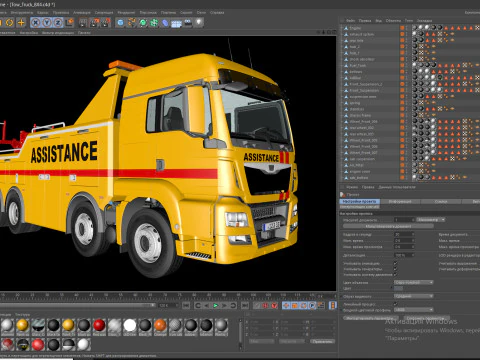This screenshot has width=480, height=360.
Task: Toggle the Учитывать анимацию checkbox
Action: pyautogui.click(x=395, y=263)
